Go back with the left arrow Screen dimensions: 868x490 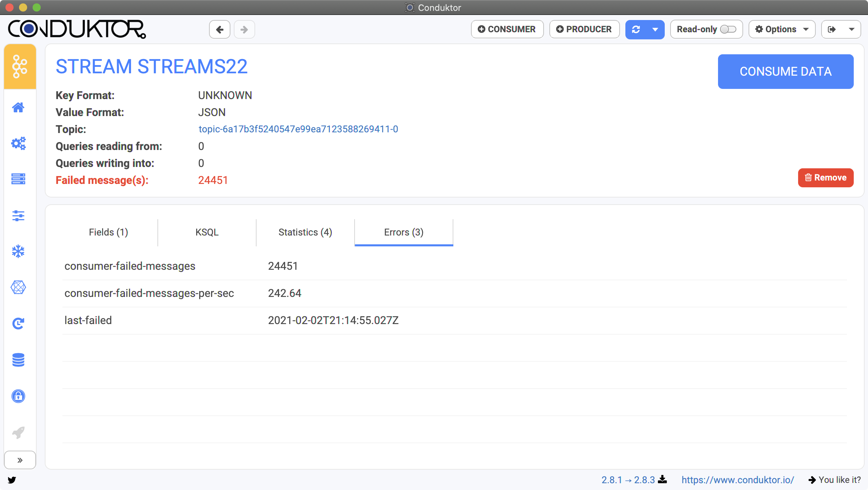tap(220, 30)
